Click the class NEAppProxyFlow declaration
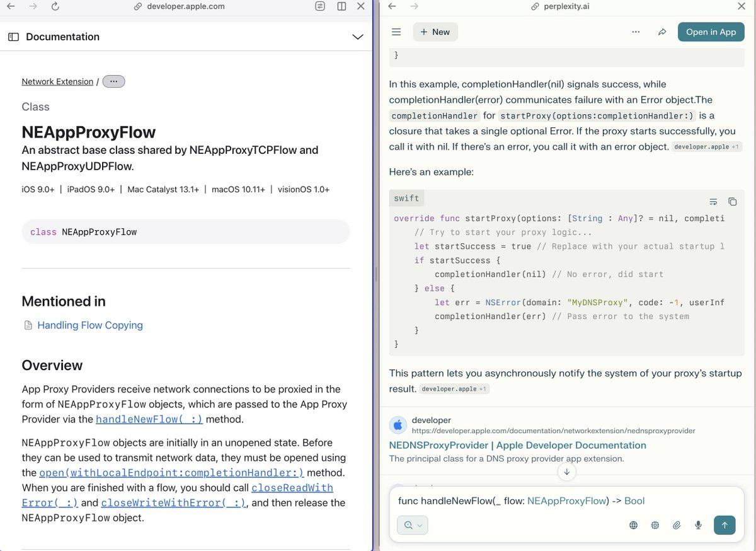This screenshot has height=551, width=756. 186,232
